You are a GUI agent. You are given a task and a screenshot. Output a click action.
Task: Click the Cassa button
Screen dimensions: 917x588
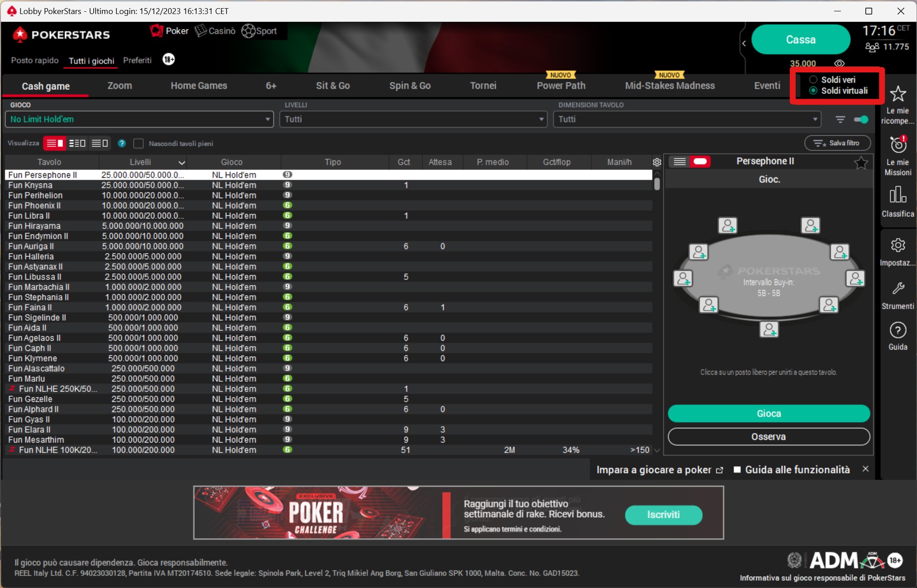pos(801,39)
